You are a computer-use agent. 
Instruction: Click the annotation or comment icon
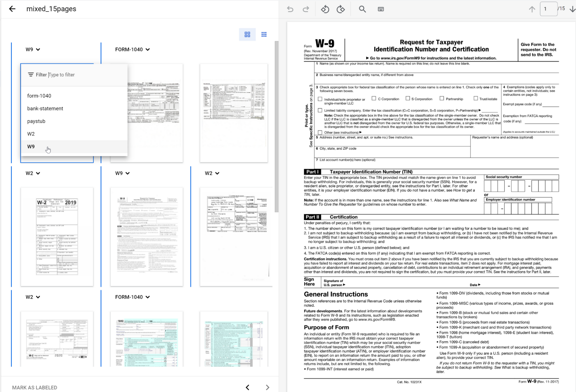[x=381, y=9]
